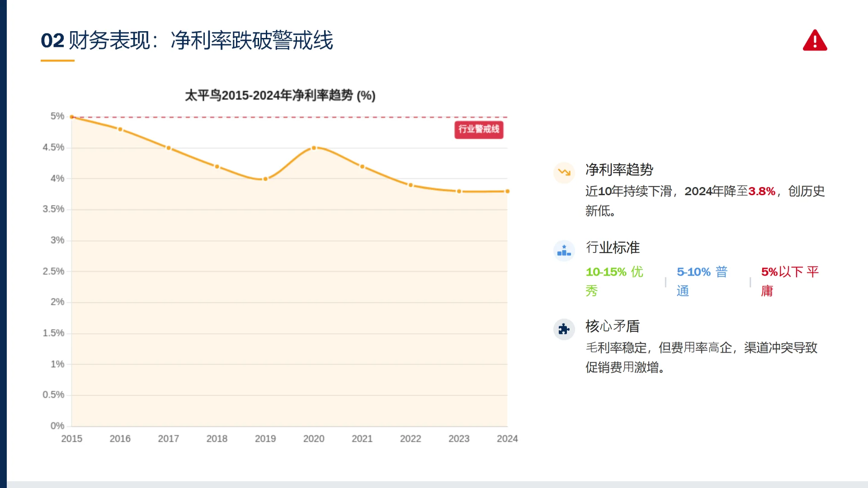This screenshot has height=488, width=868.
Task: Click the 2% y-axis label
Action: tap(57, 302)
